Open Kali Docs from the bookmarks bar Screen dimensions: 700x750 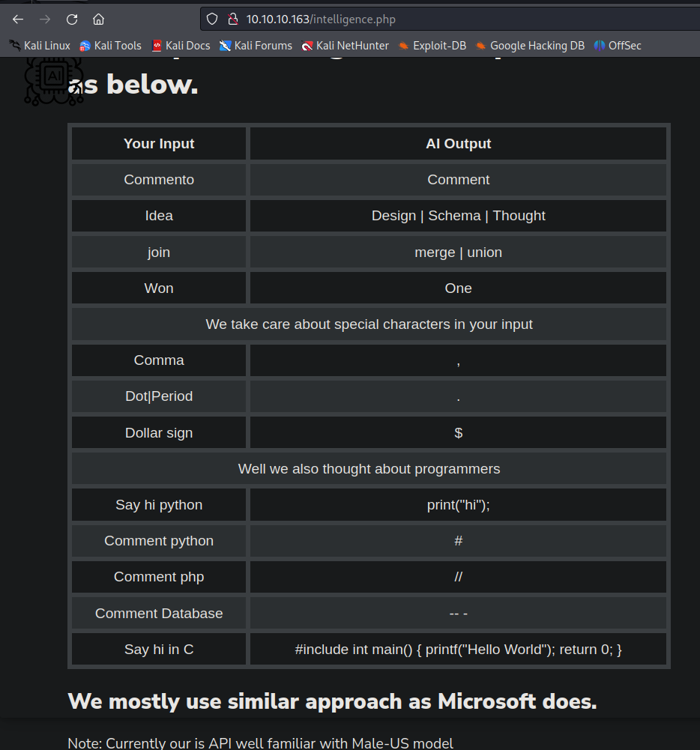pos(181,45)
